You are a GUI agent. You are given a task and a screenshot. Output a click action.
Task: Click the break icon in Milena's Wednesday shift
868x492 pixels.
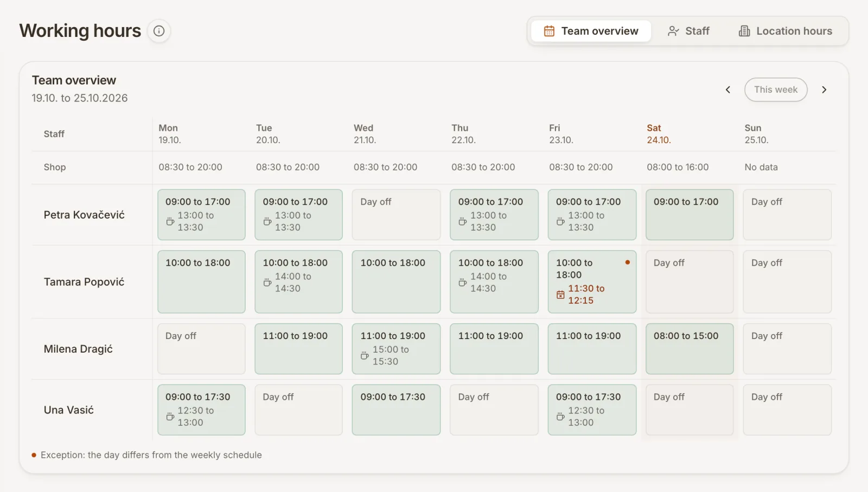[x=365, y=356]
